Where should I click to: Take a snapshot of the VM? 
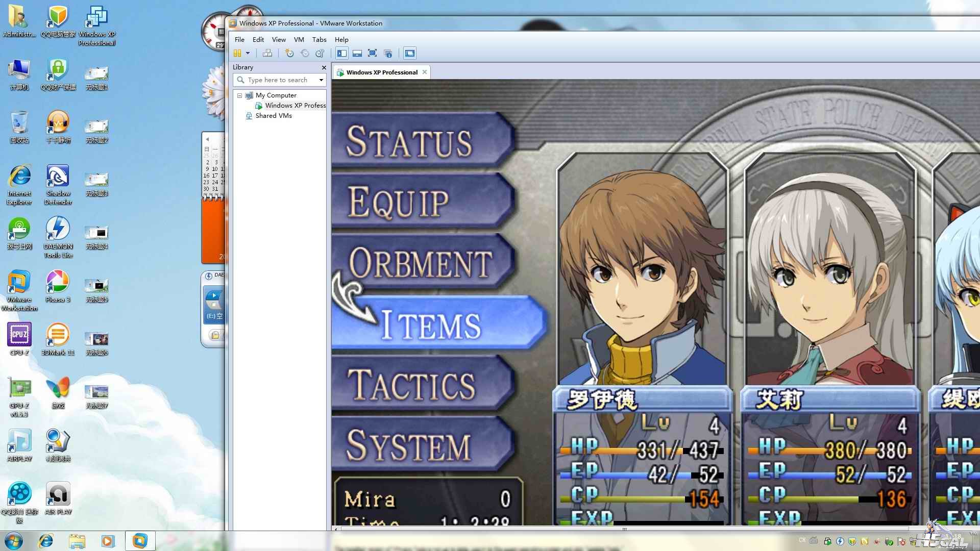tap(289, 53)
